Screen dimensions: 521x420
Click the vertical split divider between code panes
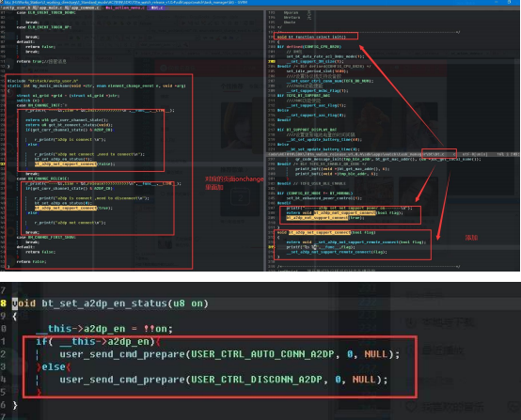coord(265,139)
